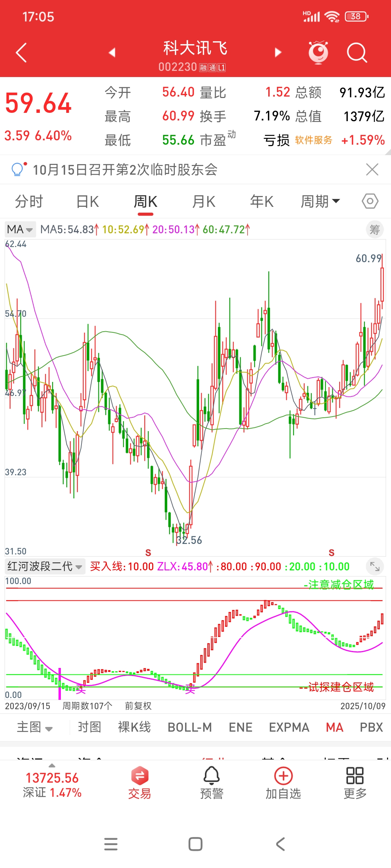The image size is (391, 868).
Task: Tap the ZLX:45.80 indicator value
Action: tap(185, 566)
